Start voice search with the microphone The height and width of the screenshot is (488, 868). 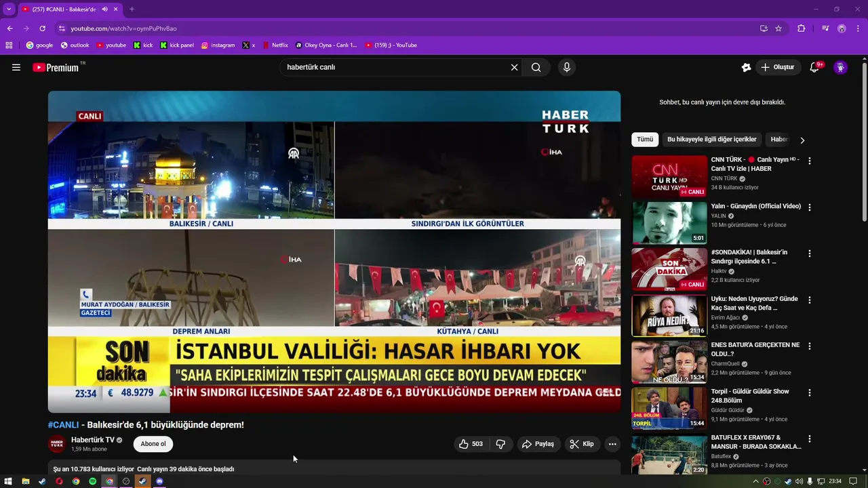[x=567, y=67]
